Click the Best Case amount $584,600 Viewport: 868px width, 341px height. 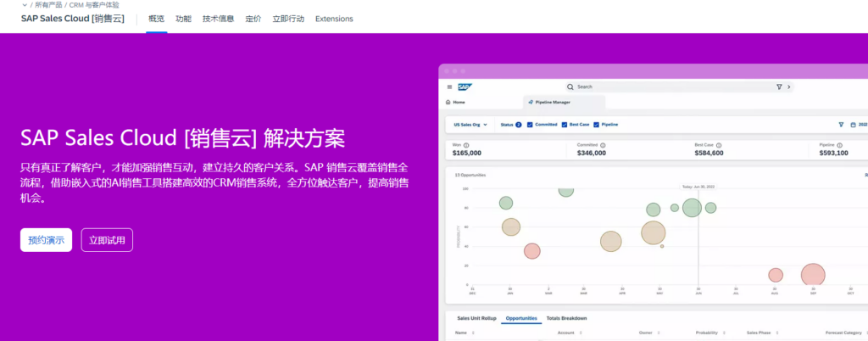point(709,154)
